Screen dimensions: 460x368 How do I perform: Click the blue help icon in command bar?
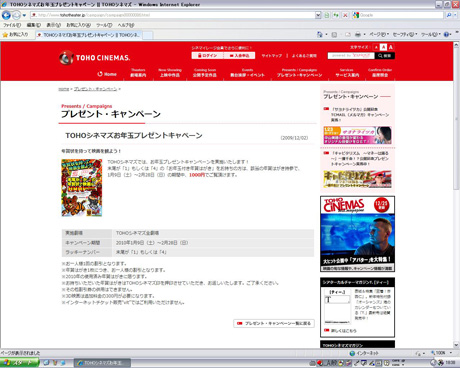pyautogui.click(x=447, y=34)
